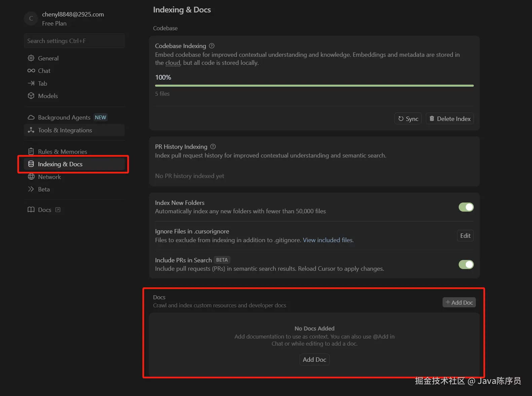
Task: Click Edit for .cursorignore files
Action: coord(465,236)
